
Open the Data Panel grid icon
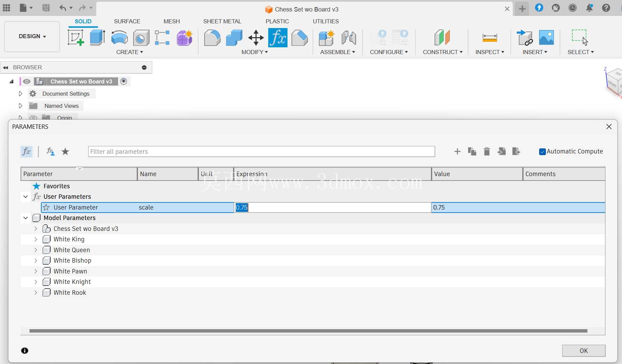[x=6, y=8]
